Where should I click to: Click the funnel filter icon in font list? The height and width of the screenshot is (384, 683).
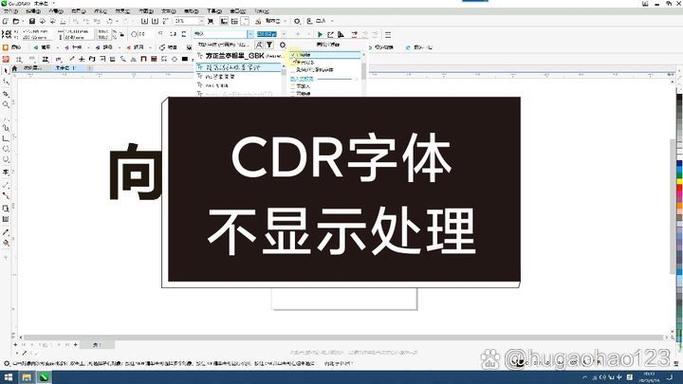[x=270, y=45]
